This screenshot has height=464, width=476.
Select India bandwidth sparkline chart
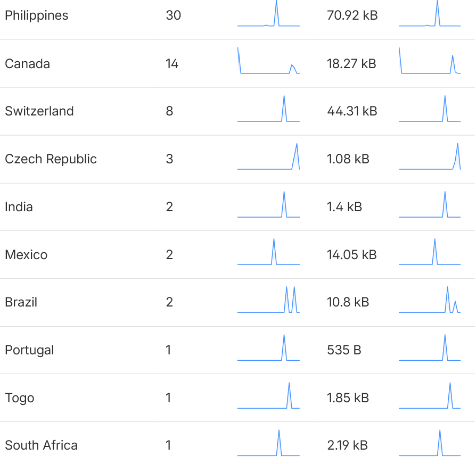coord(430,204)
